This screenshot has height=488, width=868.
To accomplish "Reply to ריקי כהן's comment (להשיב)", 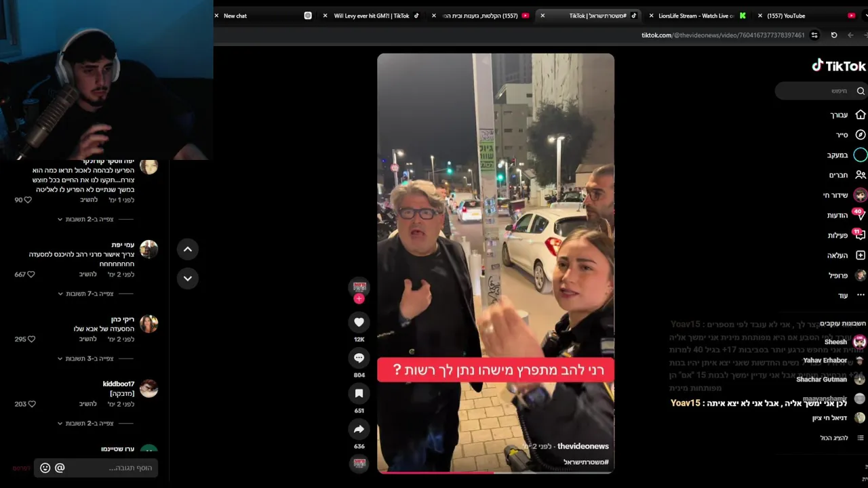I will point(88,339).
